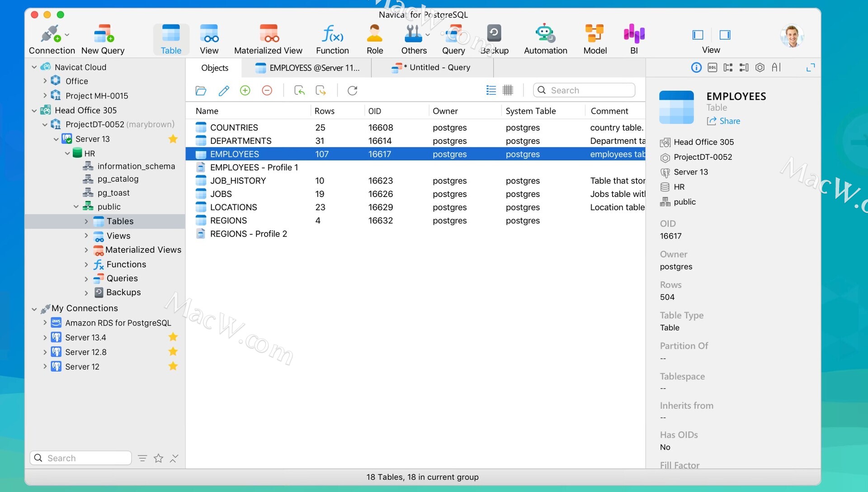Image resolution: width=868 pixels, height=492 pixels.
Task: Open the AI assistant panel icon
Action: pos(776,68)
